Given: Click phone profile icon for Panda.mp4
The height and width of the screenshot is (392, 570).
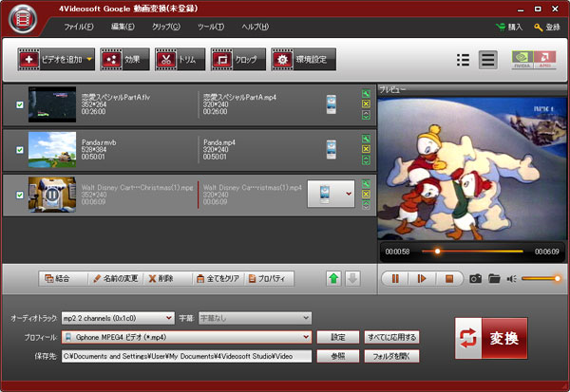Looking at the screenshot, I should click(332, 149).
